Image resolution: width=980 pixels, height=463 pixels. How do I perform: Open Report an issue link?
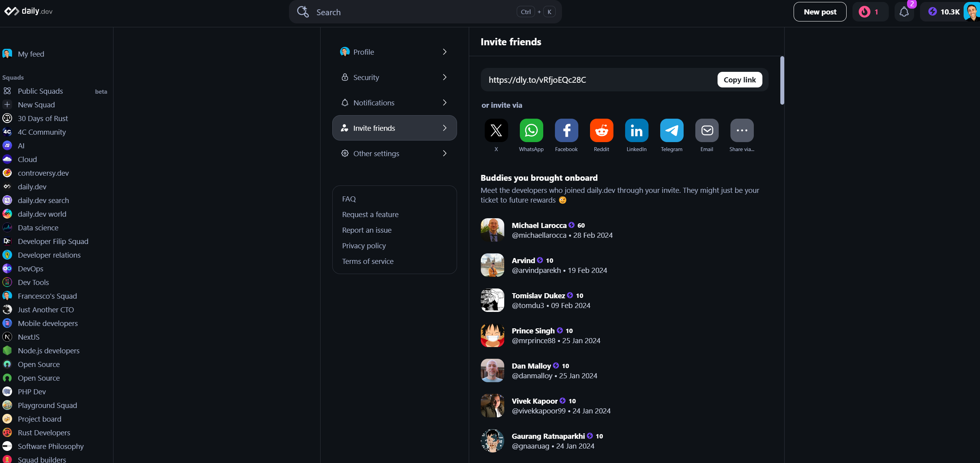pos(367,230)
